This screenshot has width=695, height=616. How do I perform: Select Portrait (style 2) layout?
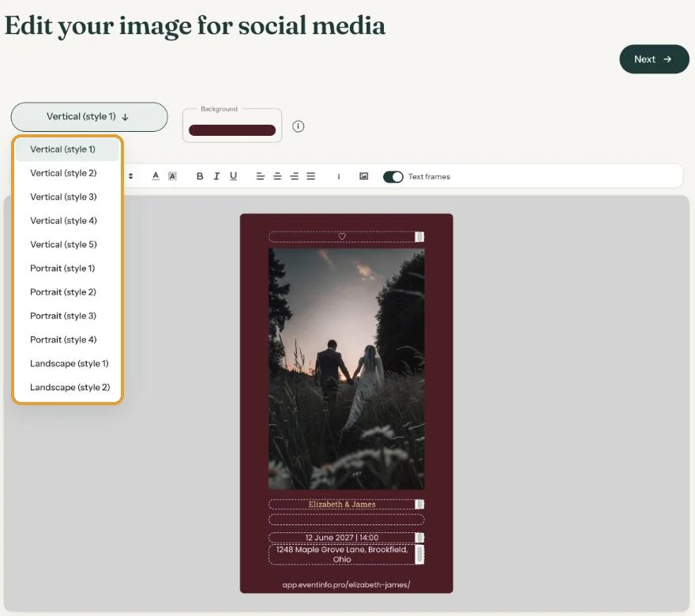point(67,292)
